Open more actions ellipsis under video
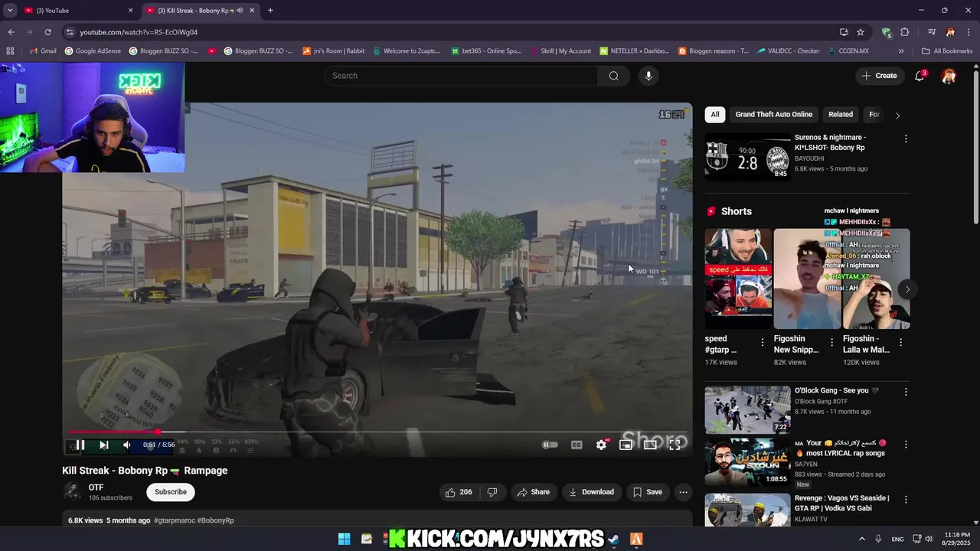 coord(684,492)
